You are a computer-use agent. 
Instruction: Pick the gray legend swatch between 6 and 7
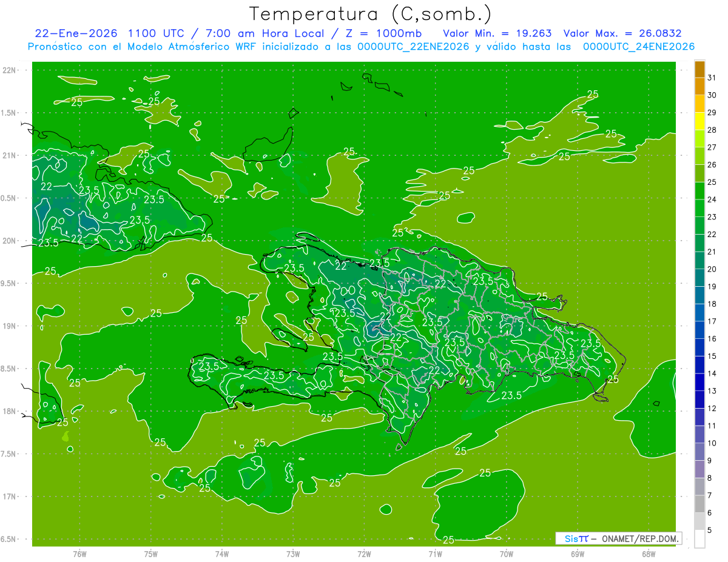coord(699,504)
